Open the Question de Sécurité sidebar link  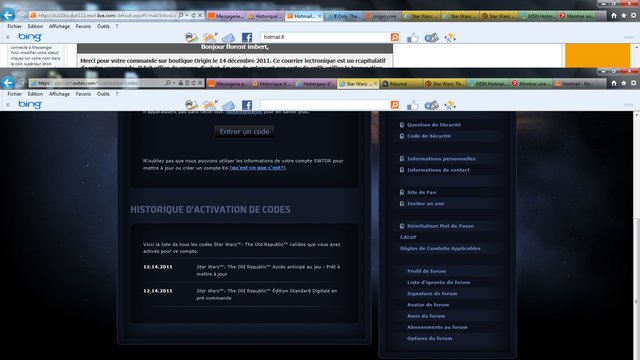tap(433, 125)
